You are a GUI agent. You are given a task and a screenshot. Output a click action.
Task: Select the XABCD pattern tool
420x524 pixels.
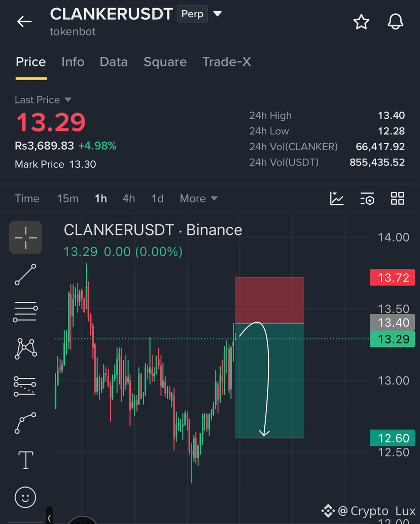[26, 348]
